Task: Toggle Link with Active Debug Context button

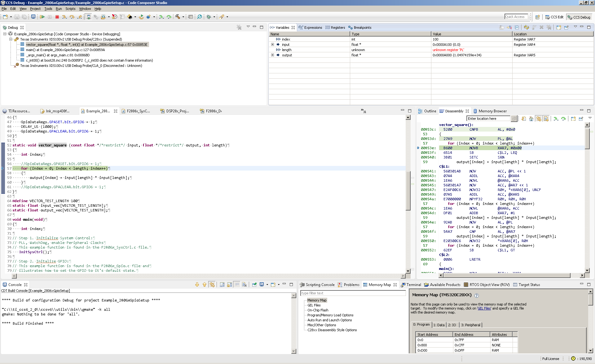Action: [x=539, y=119]
